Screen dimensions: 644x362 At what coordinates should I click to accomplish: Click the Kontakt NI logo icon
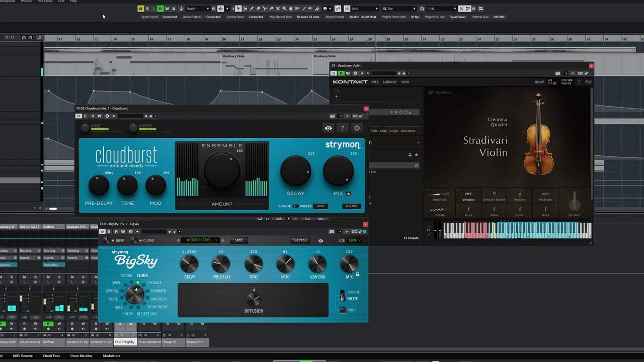[x=588, y=82]
